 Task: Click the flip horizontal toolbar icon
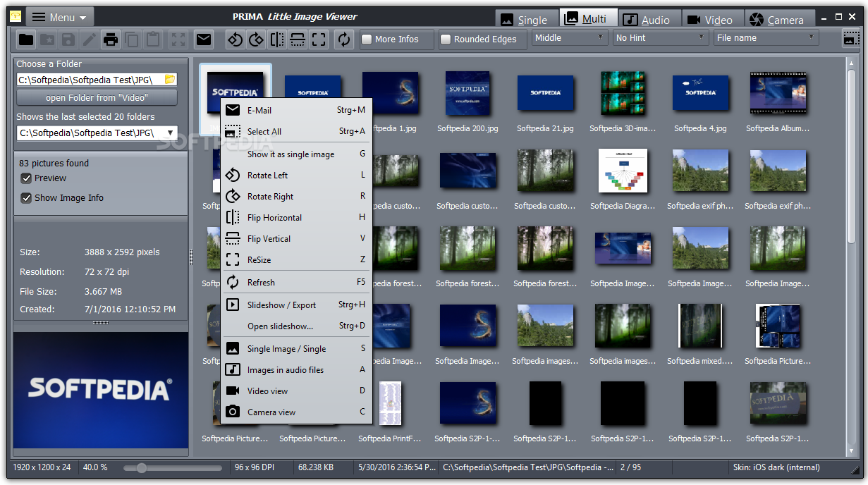277,39
